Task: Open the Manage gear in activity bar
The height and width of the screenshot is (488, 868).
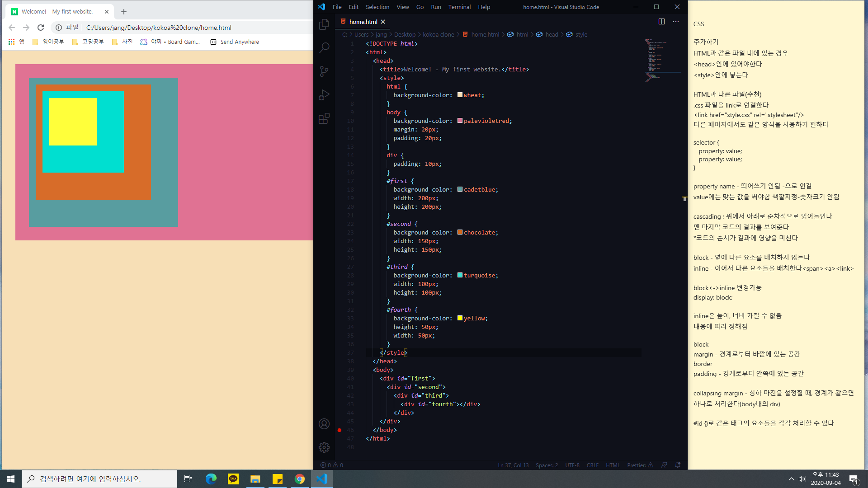Action: 324,447
